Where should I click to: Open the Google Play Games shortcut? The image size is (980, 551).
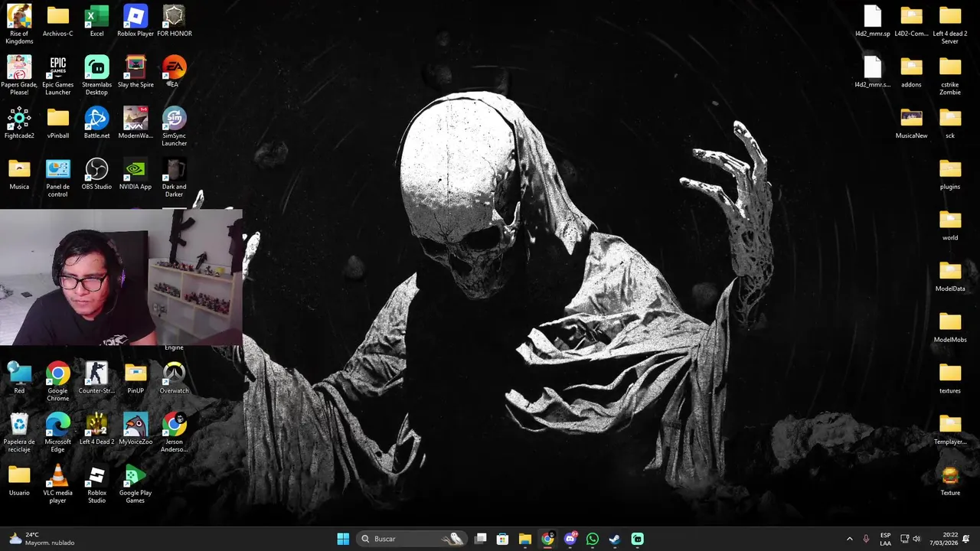[136, 484]
